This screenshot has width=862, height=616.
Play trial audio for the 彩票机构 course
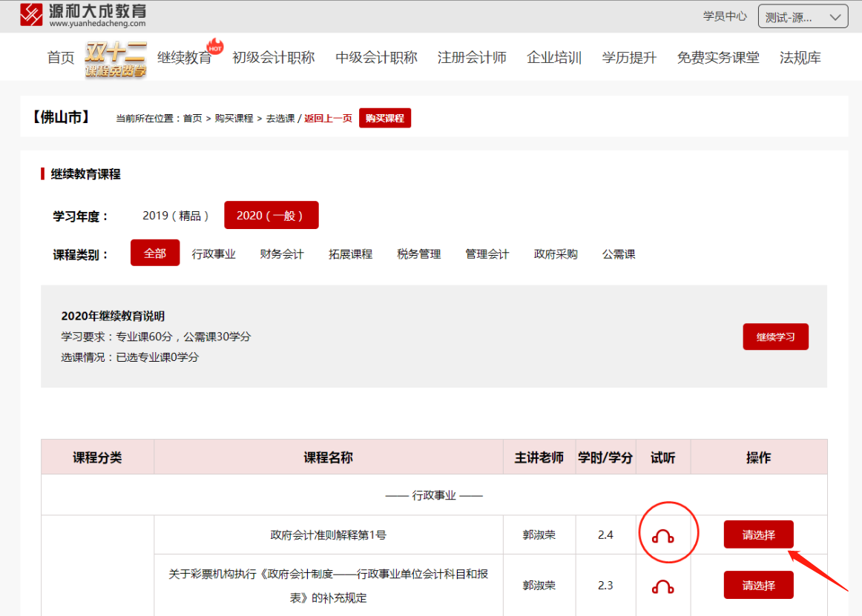point(662,587)
